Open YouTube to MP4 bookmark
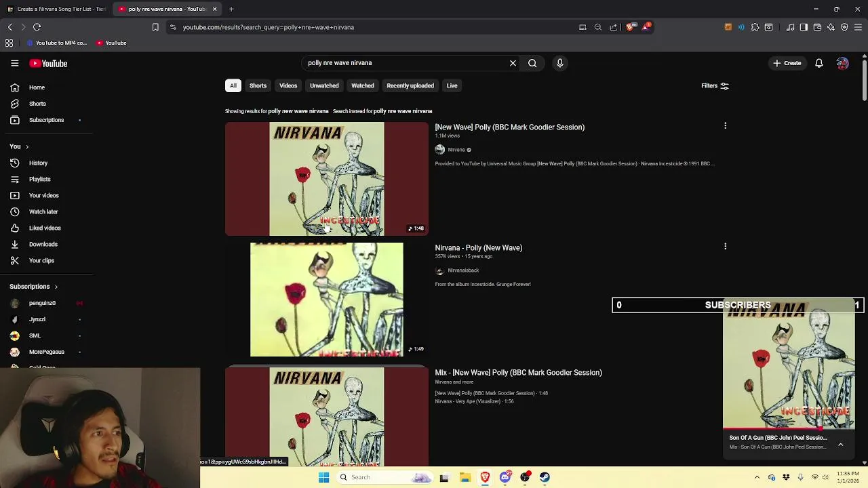This screenshot has height=488, width=868. pos(57,43)
